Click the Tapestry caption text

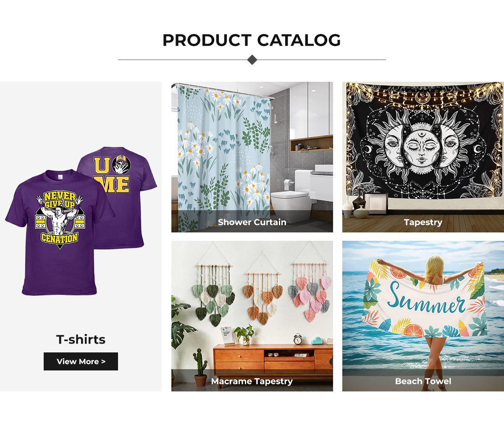tap(423, 222)
